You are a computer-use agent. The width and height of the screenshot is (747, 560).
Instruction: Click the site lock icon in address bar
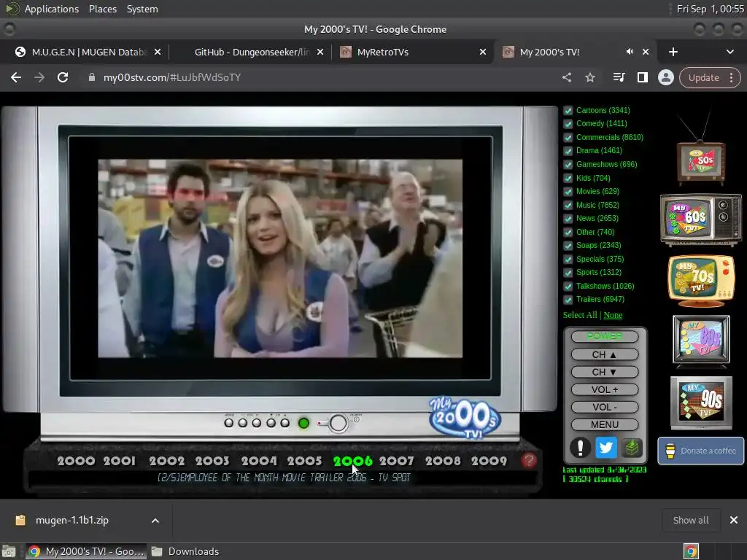click(91, 77)
